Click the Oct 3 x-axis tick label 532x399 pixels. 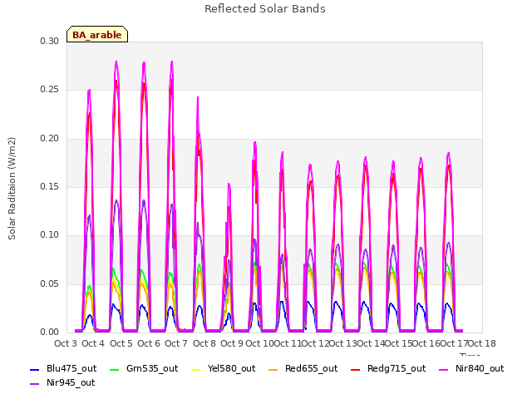coord(66,343)
